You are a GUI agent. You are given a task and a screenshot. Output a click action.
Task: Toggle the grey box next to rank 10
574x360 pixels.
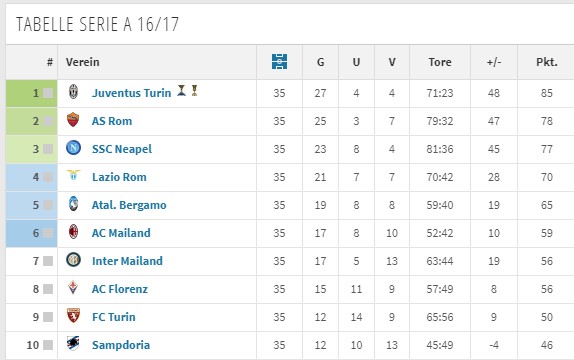pyautogui.click(x=48, y=345)
